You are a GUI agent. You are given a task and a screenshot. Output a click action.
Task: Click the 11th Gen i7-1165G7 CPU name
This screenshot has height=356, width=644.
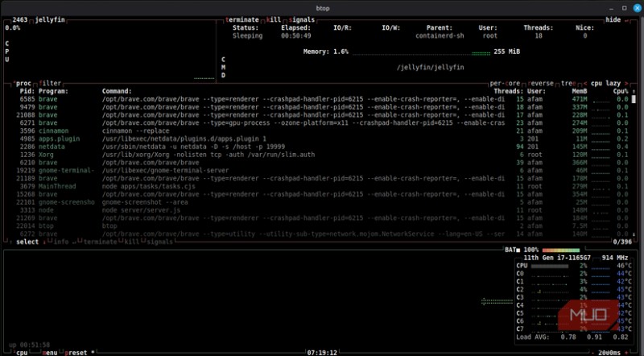[x=557, y=258]
